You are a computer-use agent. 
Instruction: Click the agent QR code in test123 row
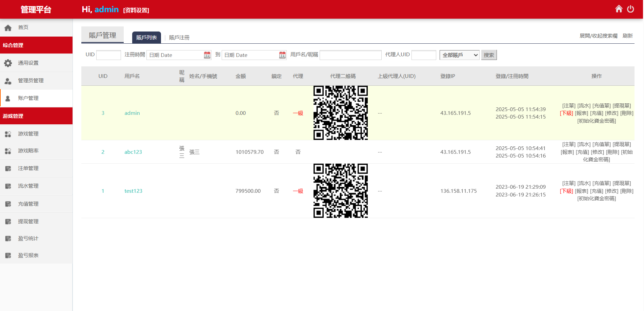(x=341, y=191)
